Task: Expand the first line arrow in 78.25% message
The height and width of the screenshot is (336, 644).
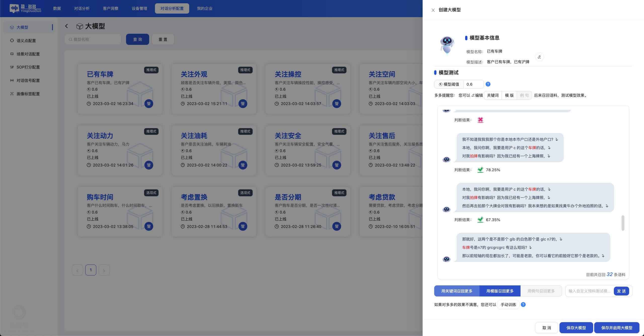Action: tap(556, 139)
